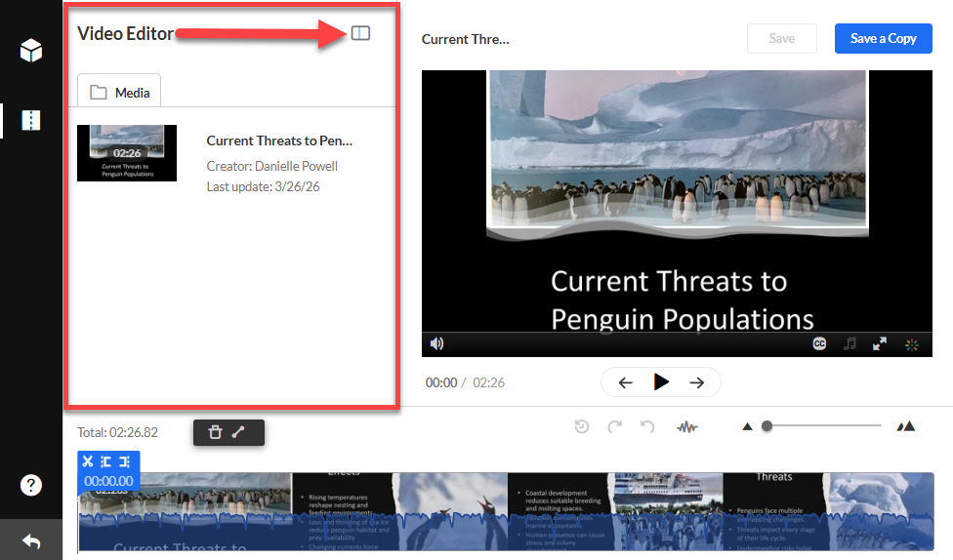Click the audio note icon in player

849,343
